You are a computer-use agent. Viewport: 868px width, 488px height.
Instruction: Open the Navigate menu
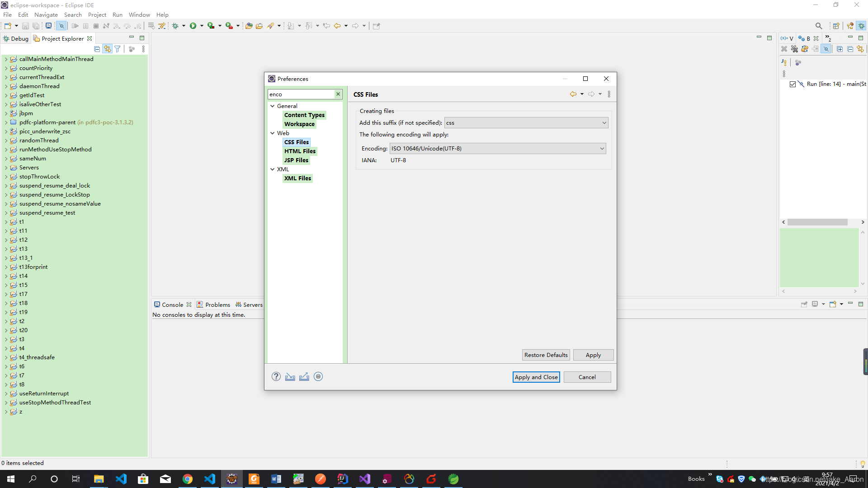tap(46, 14)
